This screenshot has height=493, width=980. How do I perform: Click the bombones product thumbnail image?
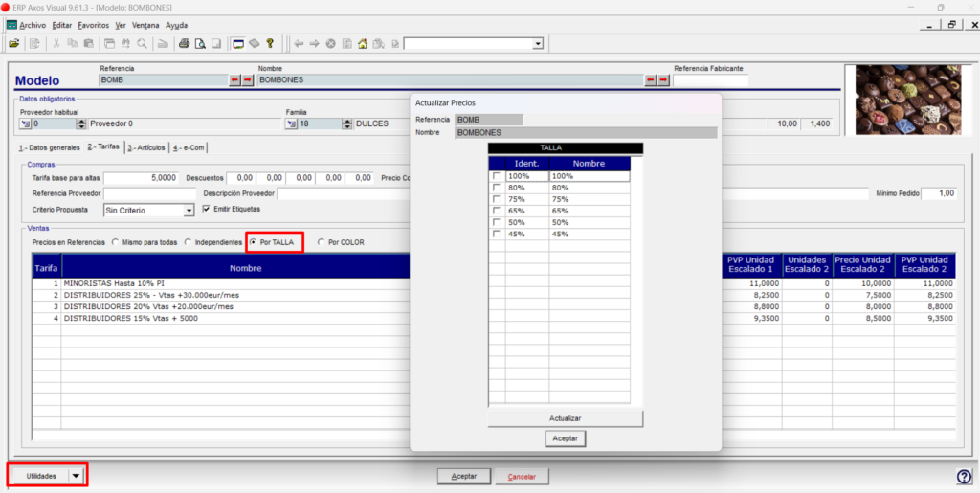tap(909, 100)
